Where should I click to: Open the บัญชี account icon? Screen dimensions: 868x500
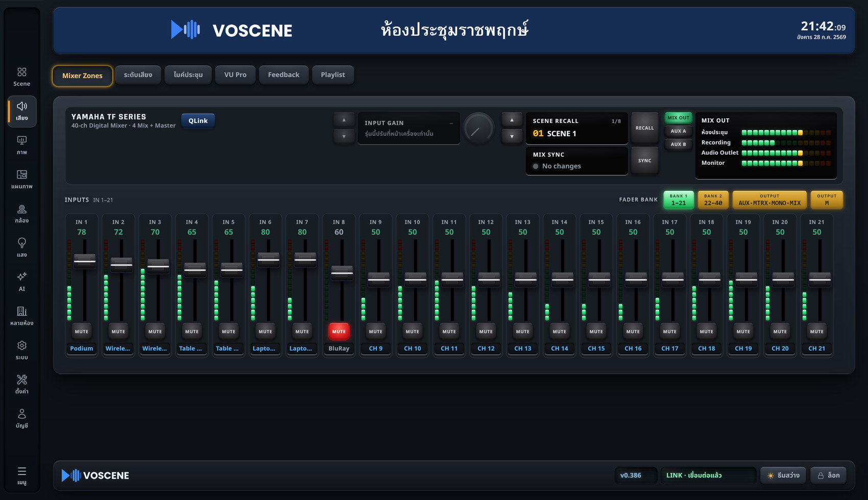(x=21, y=418)
